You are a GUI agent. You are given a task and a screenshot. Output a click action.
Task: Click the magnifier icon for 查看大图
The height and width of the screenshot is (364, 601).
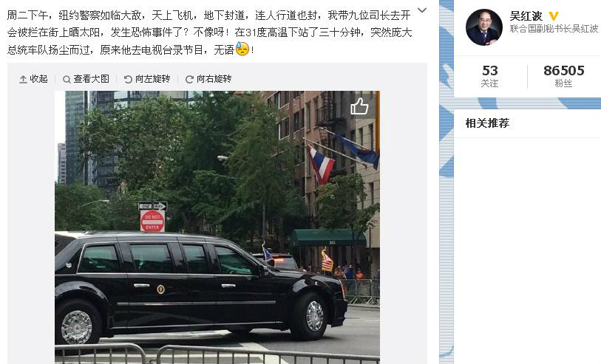coord(67,79)
